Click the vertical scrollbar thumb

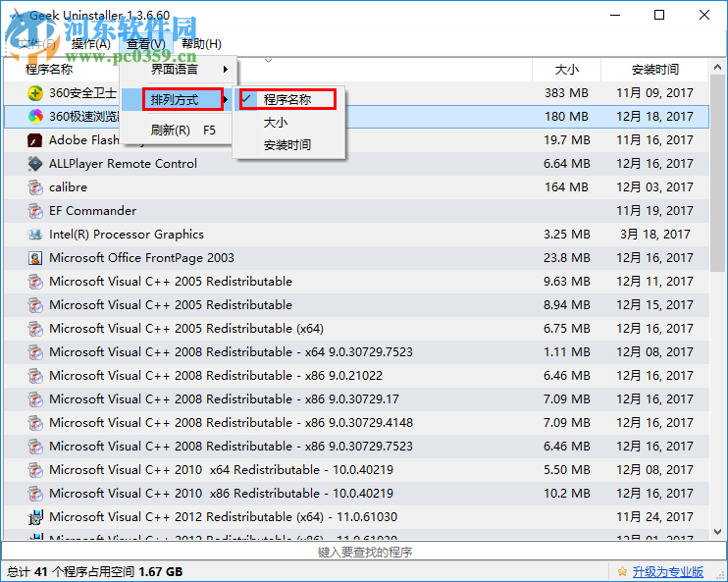(x=717, y=174)
